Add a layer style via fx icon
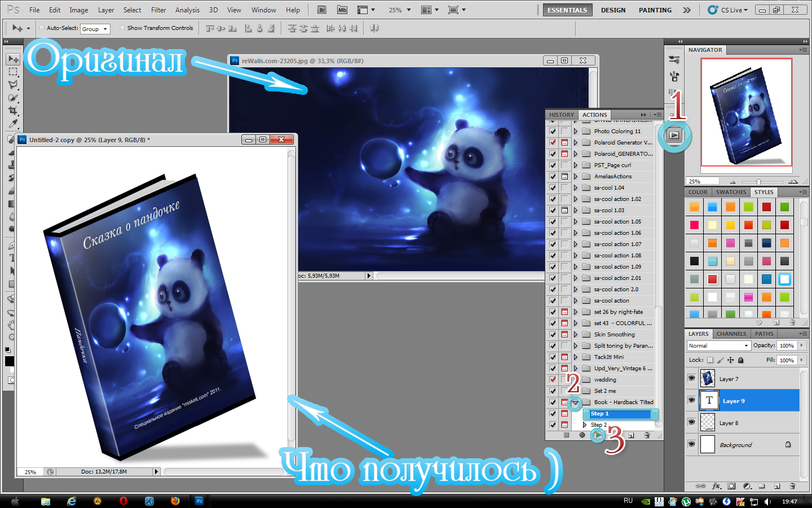This screenshot has width=812, height=508. click(716, 486)
